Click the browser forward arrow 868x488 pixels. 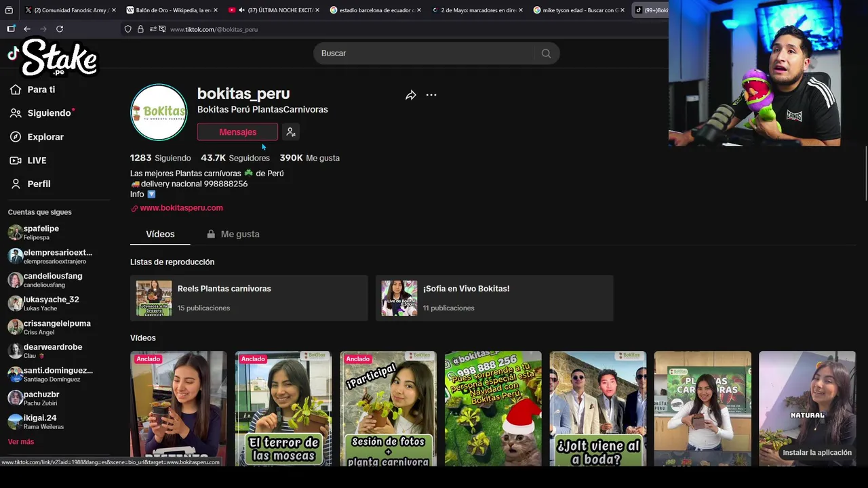[x=43, y=29]
